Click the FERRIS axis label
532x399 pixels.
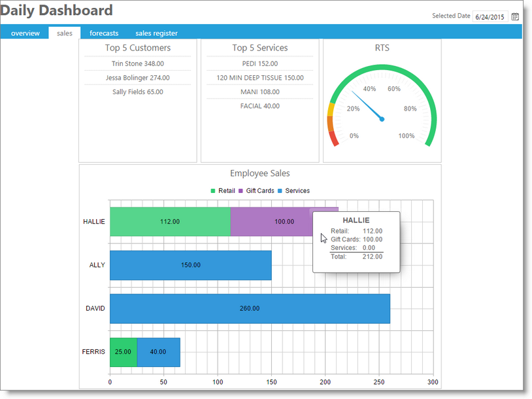(93, 352)
